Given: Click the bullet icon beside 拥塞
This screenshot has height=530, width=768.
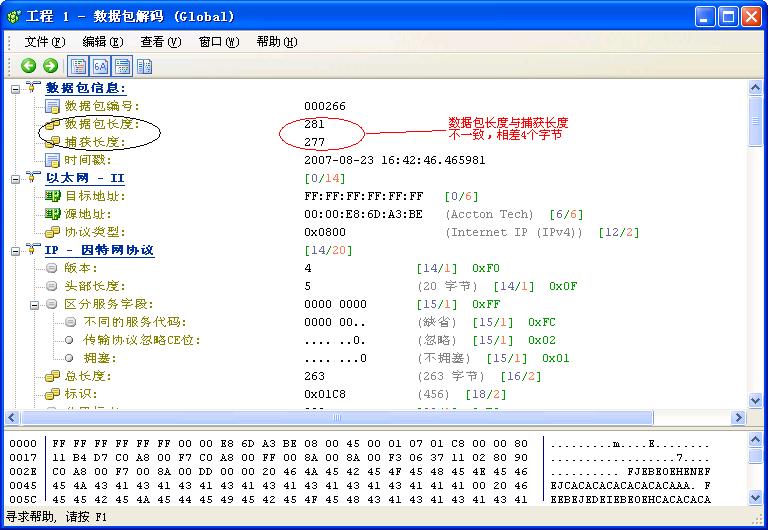Looking at the screenshot, I should (69, 358).
